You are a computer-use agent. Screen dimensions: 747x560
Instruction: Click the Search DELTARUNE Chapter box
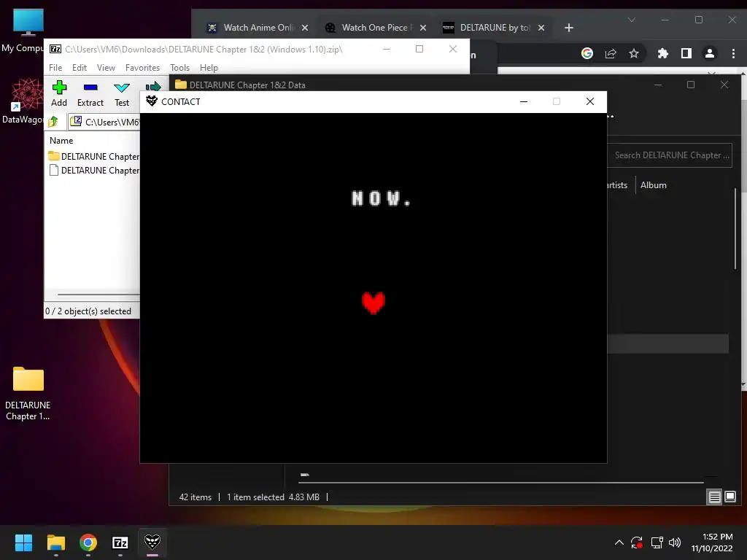(670, 155)
